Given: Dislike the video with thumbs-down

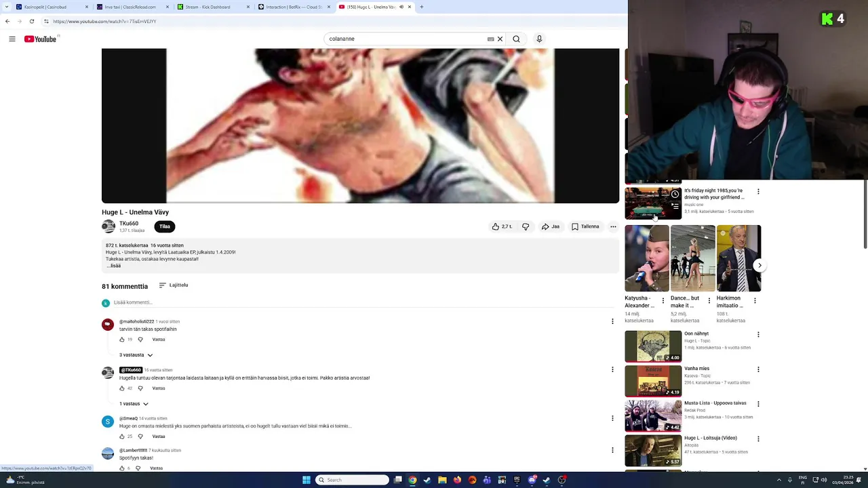Looking at the screenshot, I should pos(526,226).
